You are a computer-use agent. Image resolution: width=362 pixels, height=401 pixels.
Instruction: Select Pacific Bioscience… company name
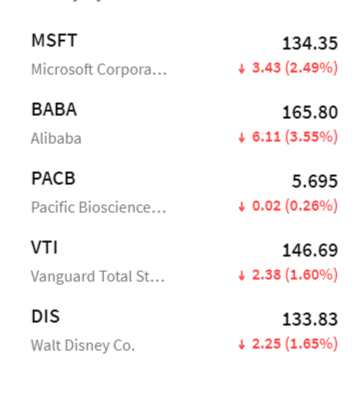pos(99,207)
